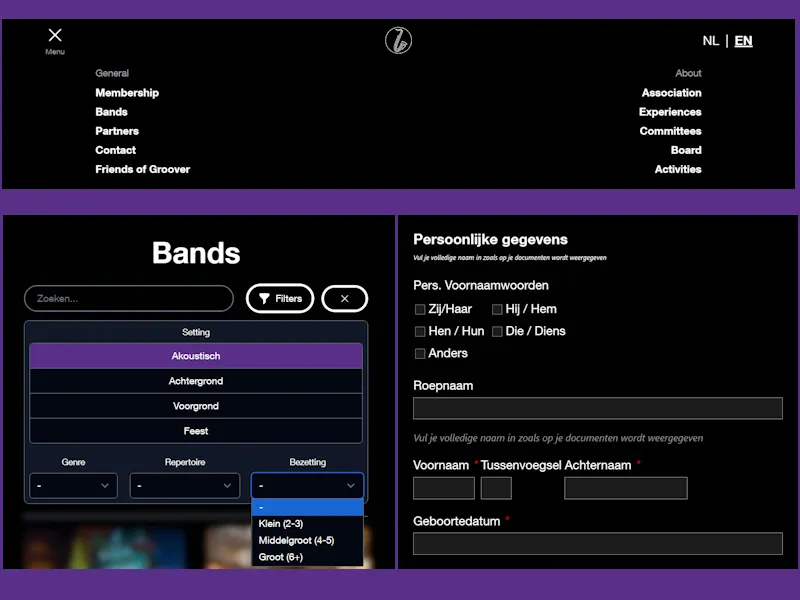This screenshot has width=800, height=600.
Task: Select the Feest setting
Action: pos(196,431)
